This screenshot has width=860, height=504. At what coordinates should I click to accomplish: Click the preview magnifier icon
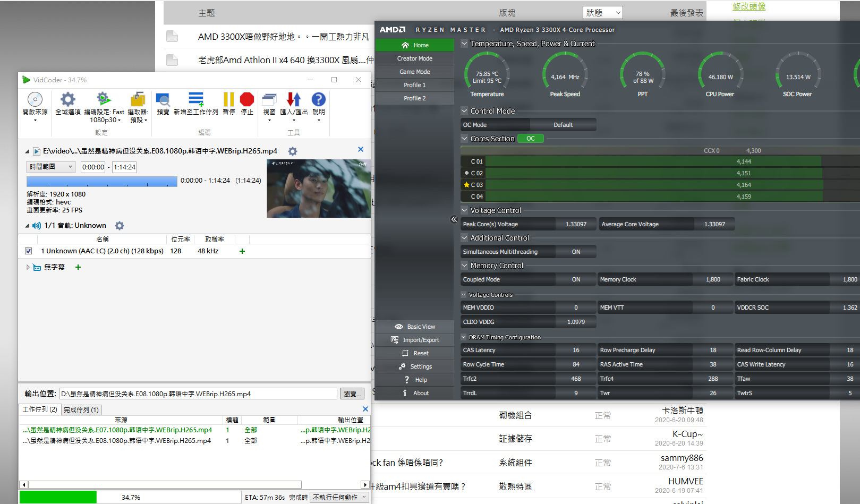163,99
